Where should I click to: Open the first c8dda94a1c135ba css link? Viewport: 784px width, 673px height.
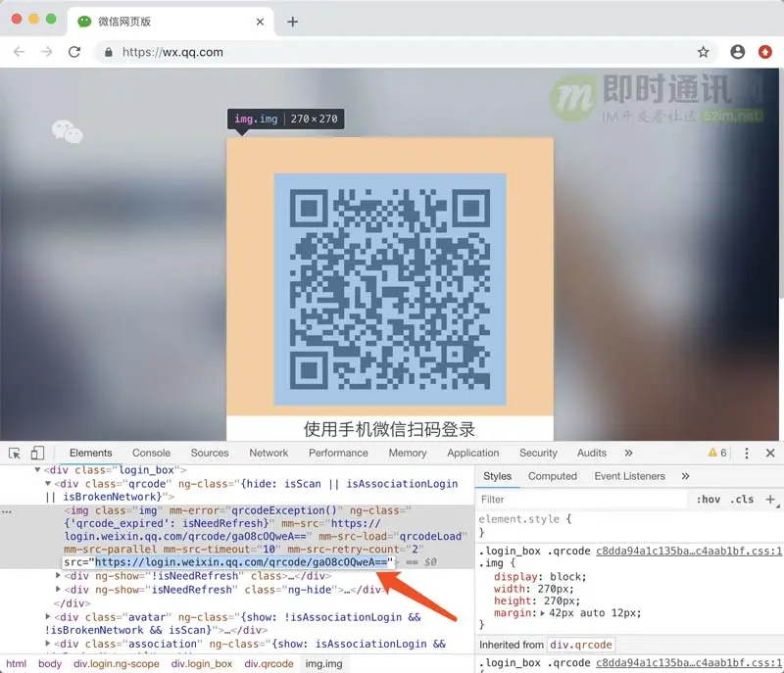[689, 551]
